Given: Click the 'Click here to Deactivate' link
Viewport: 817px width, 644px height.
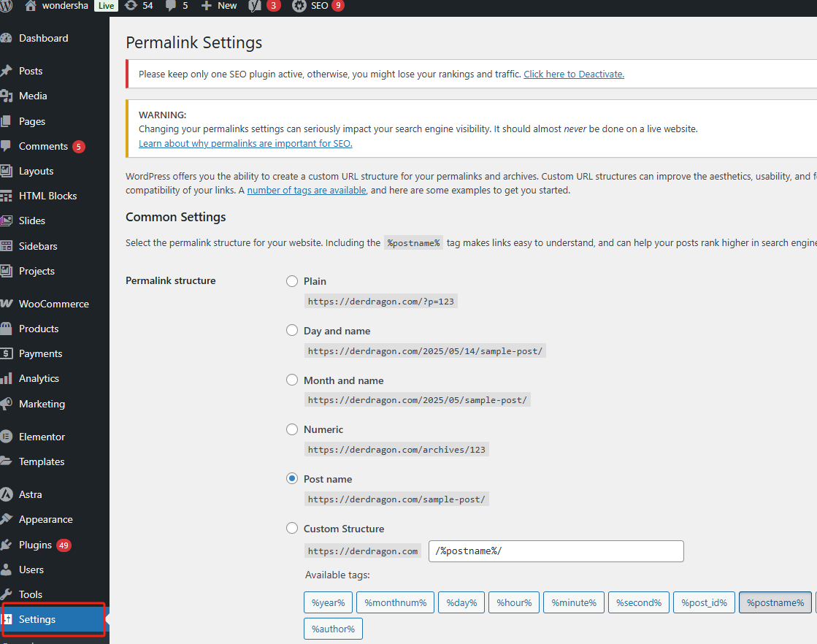Looking at the screenshot, I should (573, 74).
